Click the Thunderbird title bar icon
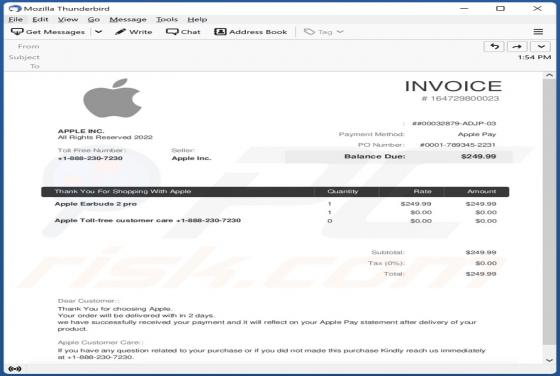 (15, 8)
